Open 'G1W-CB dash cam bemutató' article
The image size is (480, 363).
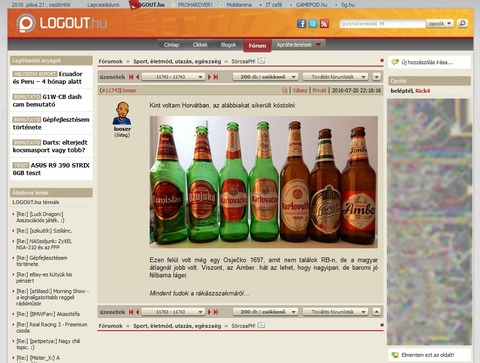(x=47, y=100)
